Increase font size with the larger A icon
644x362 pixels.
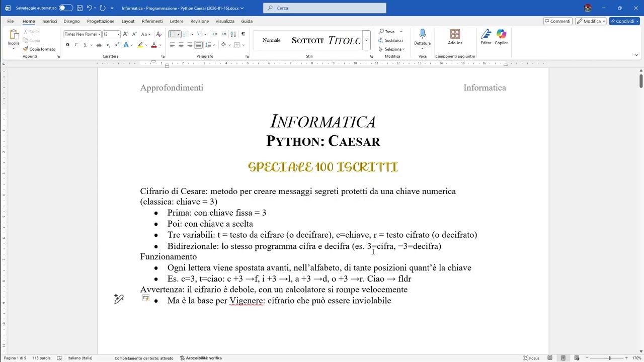point(125,34)
